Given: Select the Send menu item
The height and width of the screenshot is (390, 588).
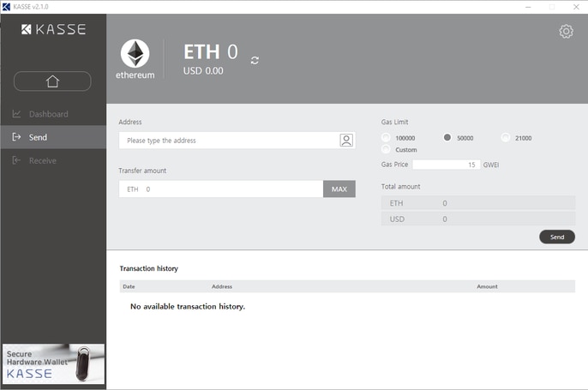Looking at the screenshot, I should pyautogui.click(x=53, y=137).
